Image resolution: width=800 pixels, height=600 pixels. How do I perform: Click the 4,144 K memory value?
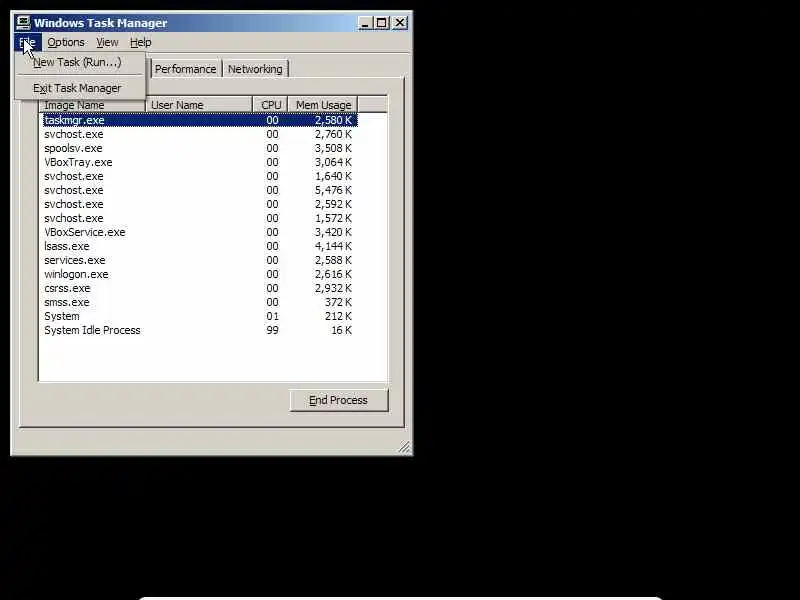[x=333, y=246]
